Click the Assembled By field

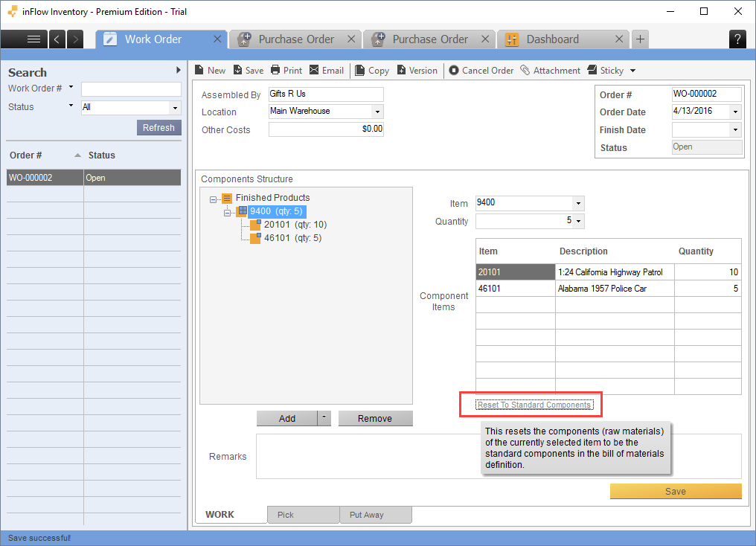click(326, 94)
